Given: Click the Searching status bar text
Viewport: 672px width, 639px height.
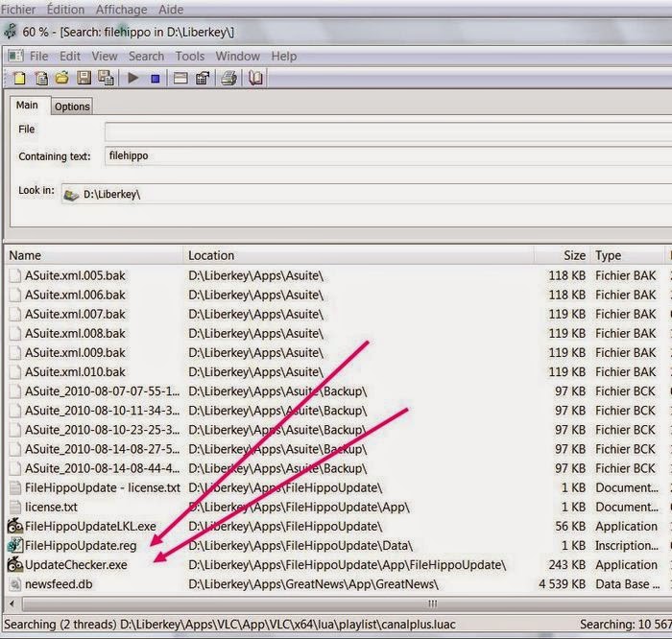Looking at the screenshot, I should (x=229, y=624).
